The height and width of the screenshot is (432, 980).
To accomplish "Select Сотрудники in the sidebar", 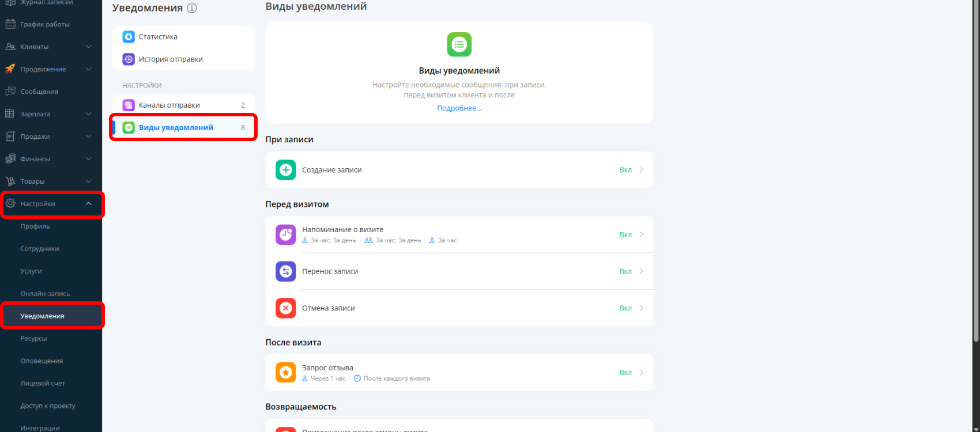I will pyautogui.click(x=39, y=249).
